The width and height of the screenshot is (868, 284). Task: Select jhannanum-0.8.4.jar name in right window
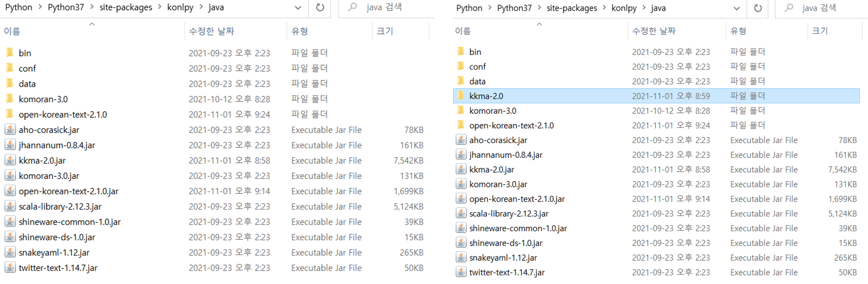tap(506, 155)
